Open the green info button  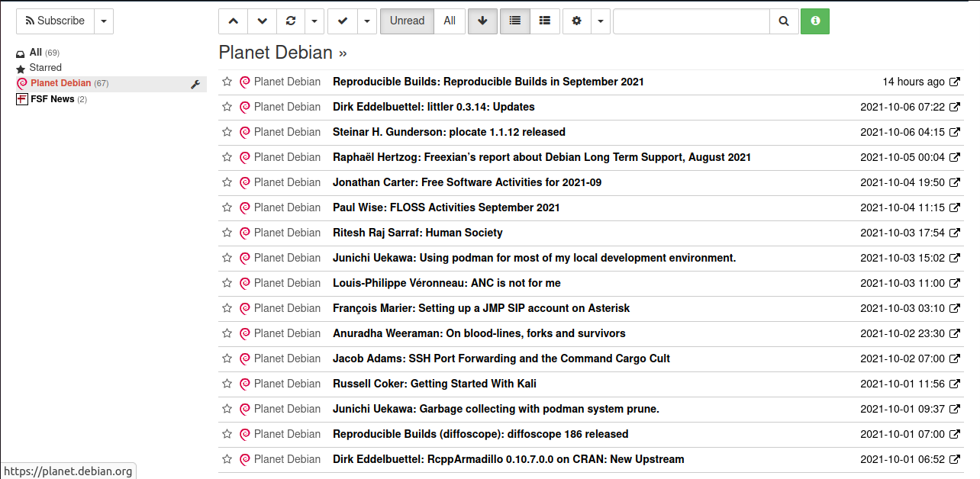pyautogui.click(x=815, y=21)
